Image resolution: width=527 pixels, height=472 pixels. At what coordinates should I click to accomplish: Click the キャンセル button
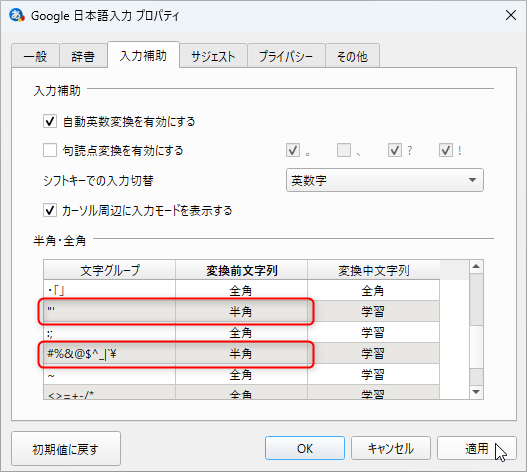pyautogui.click(x=391, y=448)
